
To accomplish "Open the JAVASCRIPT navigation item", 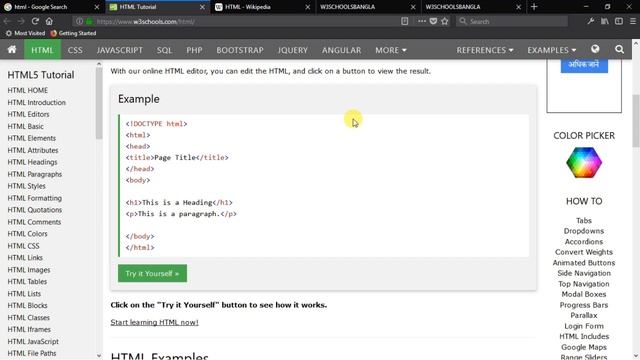I will coord(120,50).
